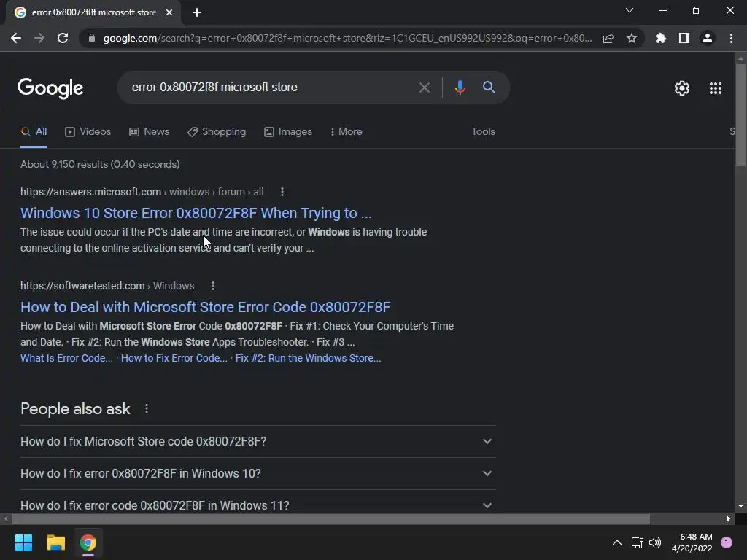Open Chrome three-dot menu
Viewport: 747px width, 560px height.
[x=731, y=38]
